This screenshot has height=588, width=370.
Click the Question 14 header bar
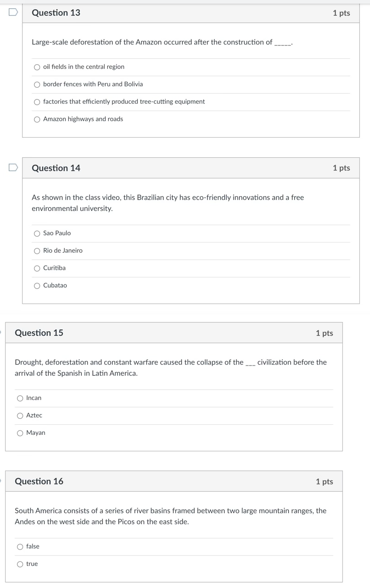(56, 168)
